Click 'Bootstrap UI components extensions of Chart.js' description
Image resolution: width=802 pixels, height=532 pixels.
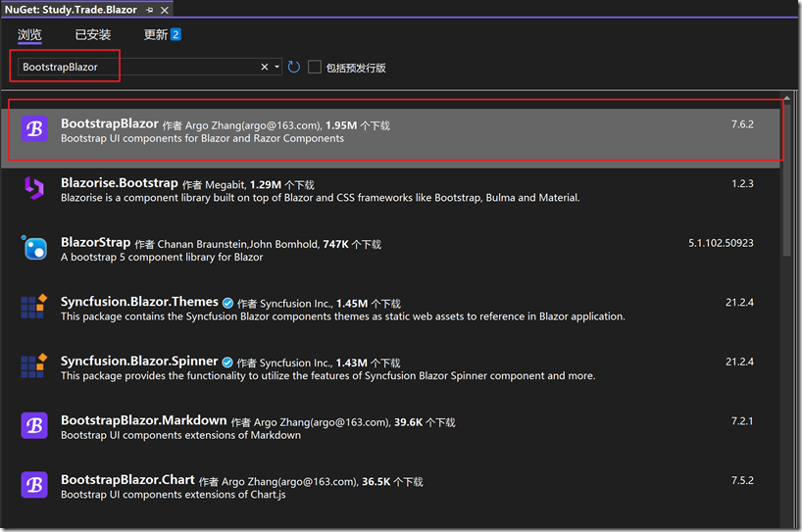click(173, 494)
